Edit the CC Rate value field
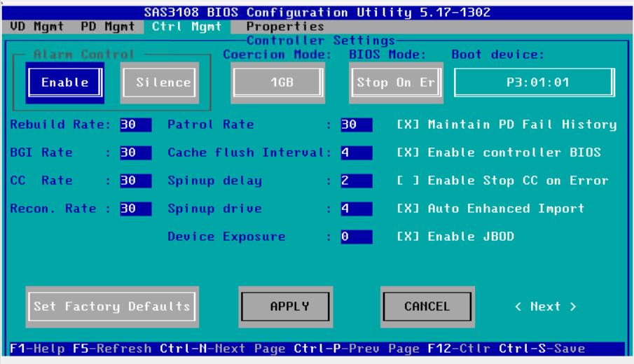 [136, 181]
